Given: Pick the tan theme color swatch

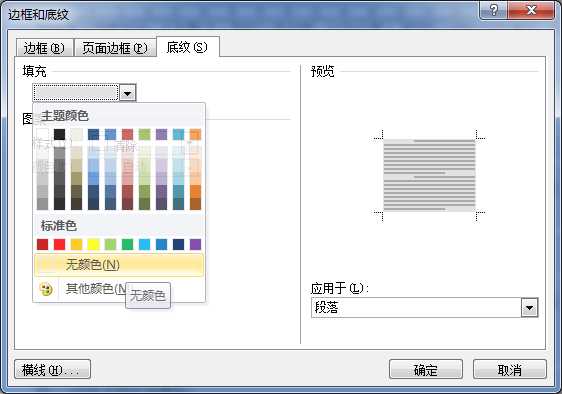Looking at the screenshot, I should 76,134.
